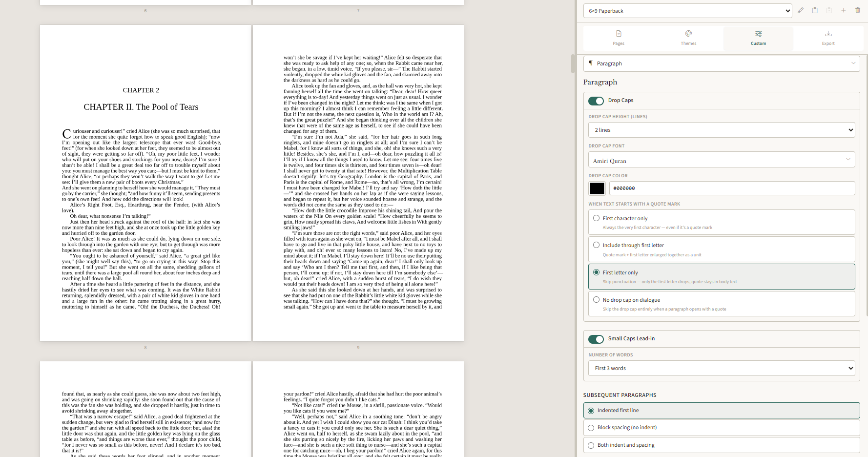
Task: Choose Both indent and spacing option
Action: coord(722,445)
